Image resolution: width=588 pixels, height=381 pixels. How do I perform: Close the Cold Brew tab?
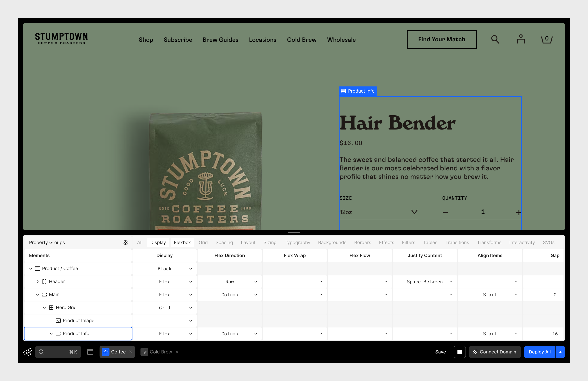point(177,352)
